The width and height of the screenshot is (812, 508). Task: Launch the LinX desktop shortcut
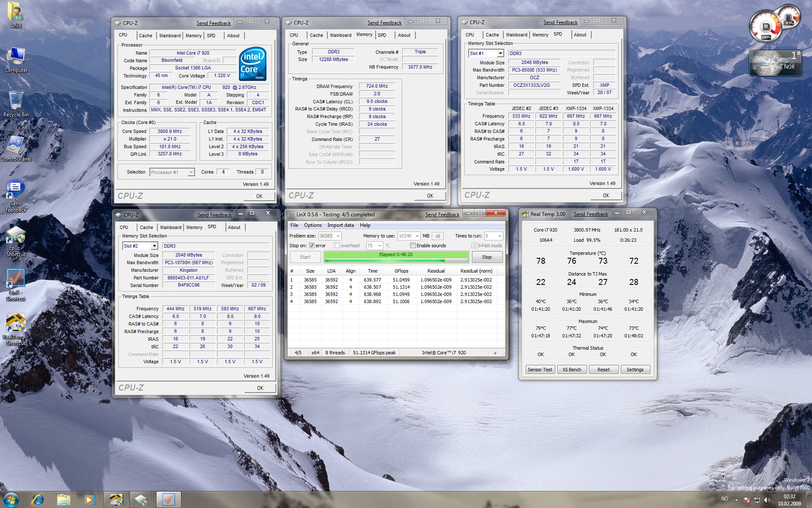click(x=16, y=284)
